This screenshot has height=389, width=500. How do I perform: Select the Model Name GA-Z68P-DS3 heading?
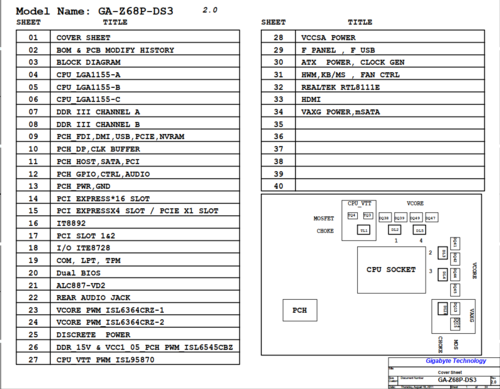click(95, 11)
